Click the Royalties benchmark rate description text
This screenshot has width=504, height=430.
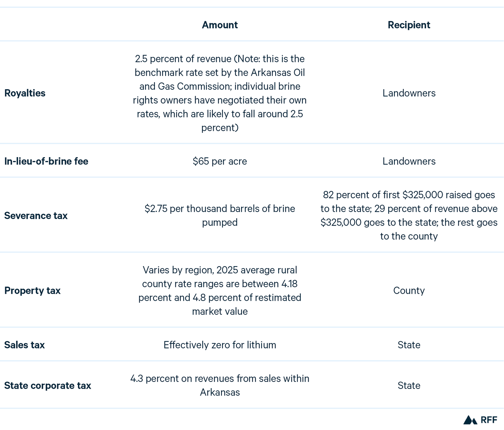[220, 93]
